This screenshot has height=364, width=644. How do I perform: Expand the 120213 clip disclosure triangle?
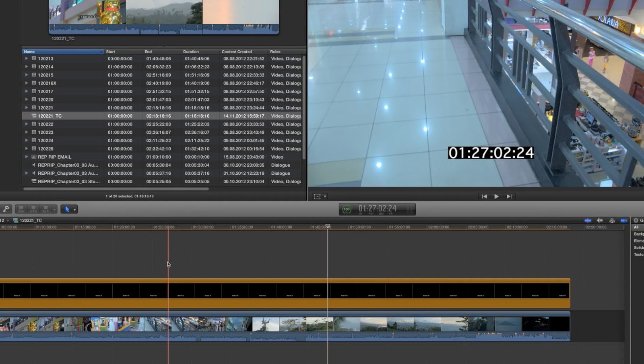[x=26, y=58]
